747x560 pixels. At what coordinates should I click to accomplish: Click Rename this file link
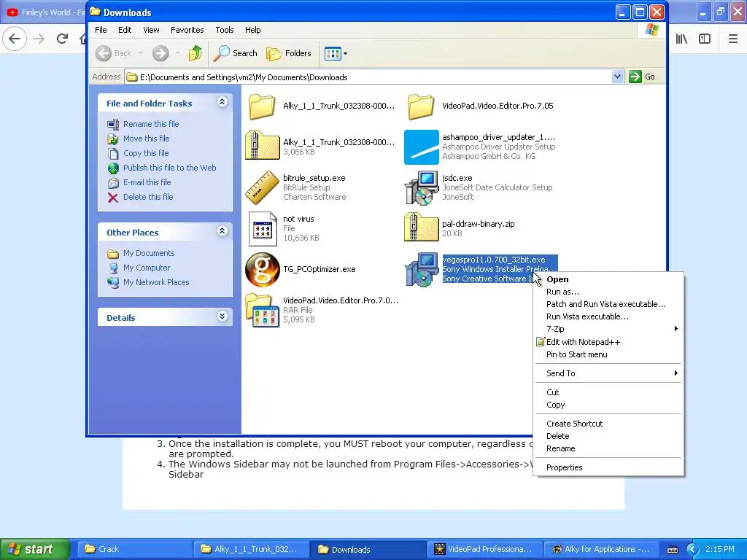tap(151, 124)
